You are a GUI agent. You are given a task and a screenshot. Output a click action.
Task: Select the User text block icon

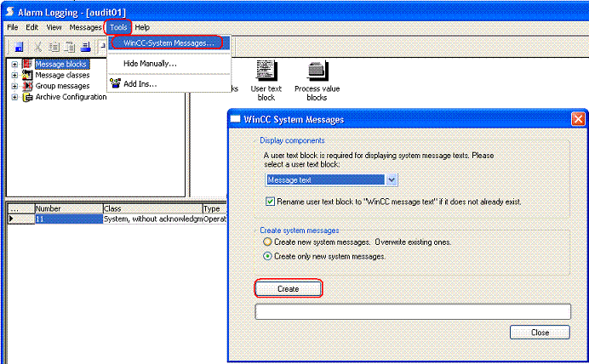(x=266, y=71)
